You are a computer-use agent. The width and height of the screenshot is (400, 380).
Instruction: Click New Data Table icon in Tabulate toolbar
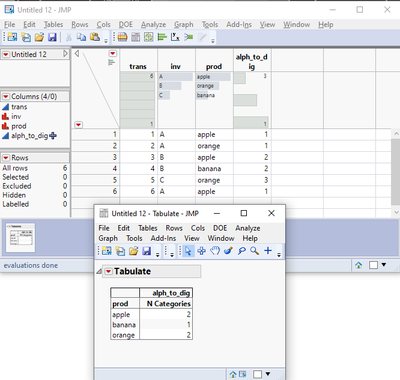[x=107, y=251]
